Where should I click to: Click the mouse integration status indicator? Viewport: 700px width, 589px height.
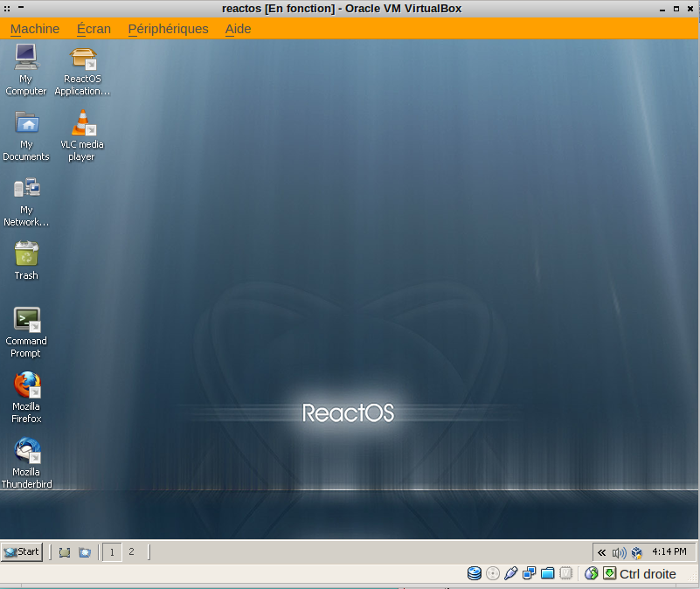click(x=591, y=573)
